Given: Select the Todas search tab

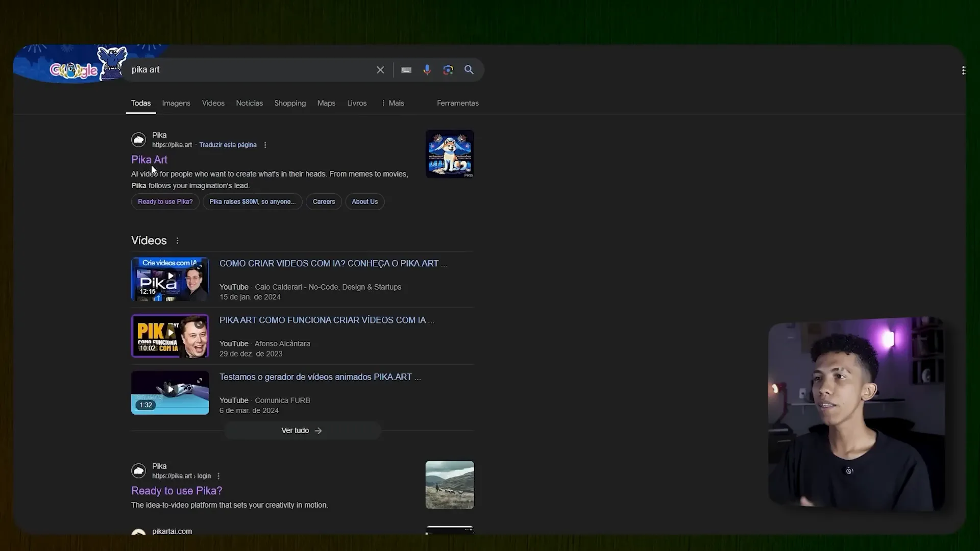Looking at the screenshot, I should (141, 103).
